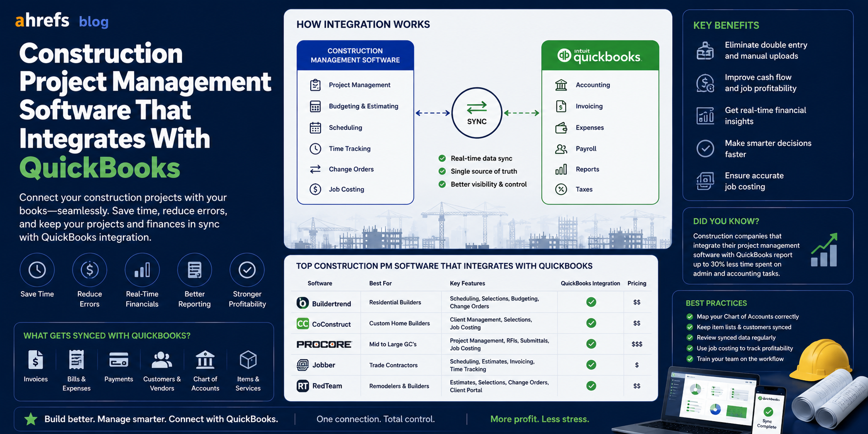Click the RedTeam integration green checkmark

(x=591, y=386)
